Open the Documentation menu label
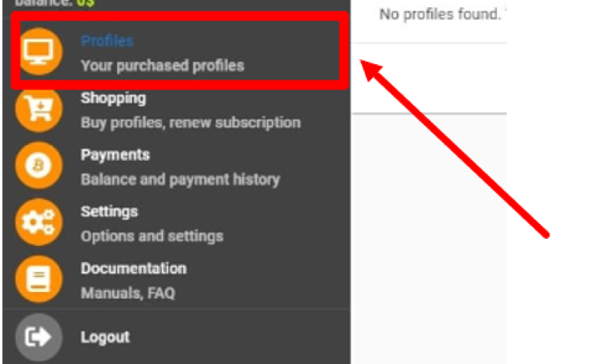The width and height of the screenshot is (606, 364). 134,268
